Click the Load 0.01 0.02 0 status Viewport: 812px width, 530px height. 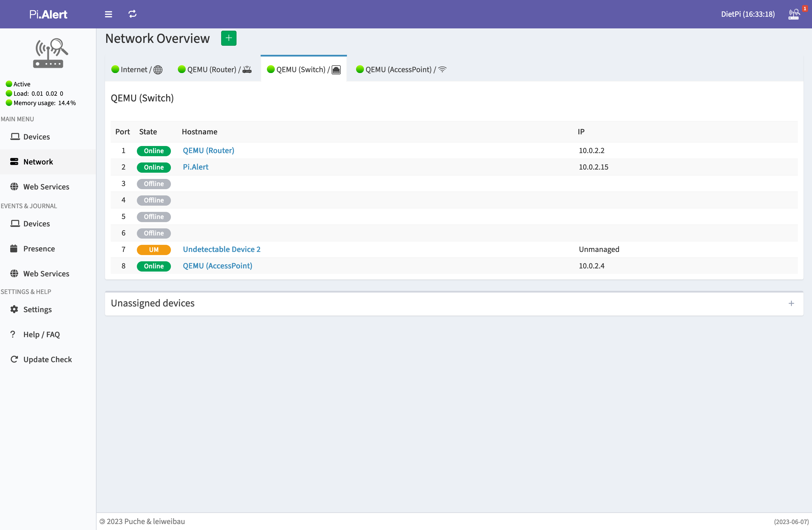[x=34, y=93]
